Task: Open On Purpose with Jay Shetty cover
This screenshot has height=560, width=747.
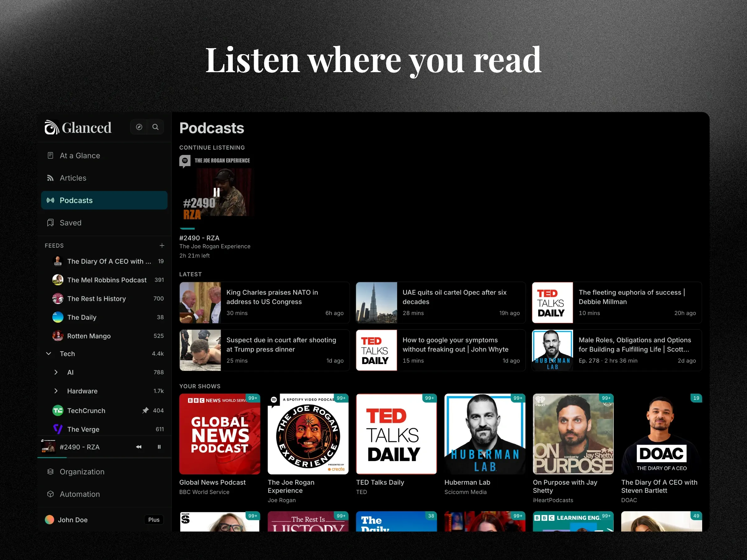Action: click(573, 434)
